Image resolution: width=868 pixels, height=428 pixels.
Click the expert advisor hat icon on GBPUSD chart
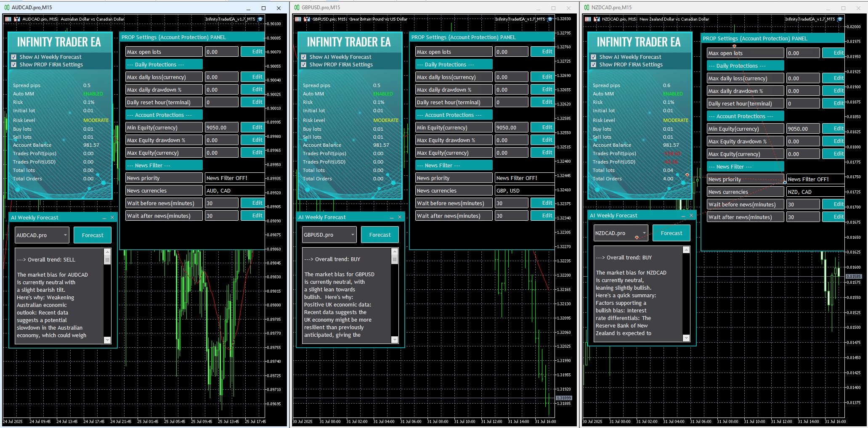(550, 19)
